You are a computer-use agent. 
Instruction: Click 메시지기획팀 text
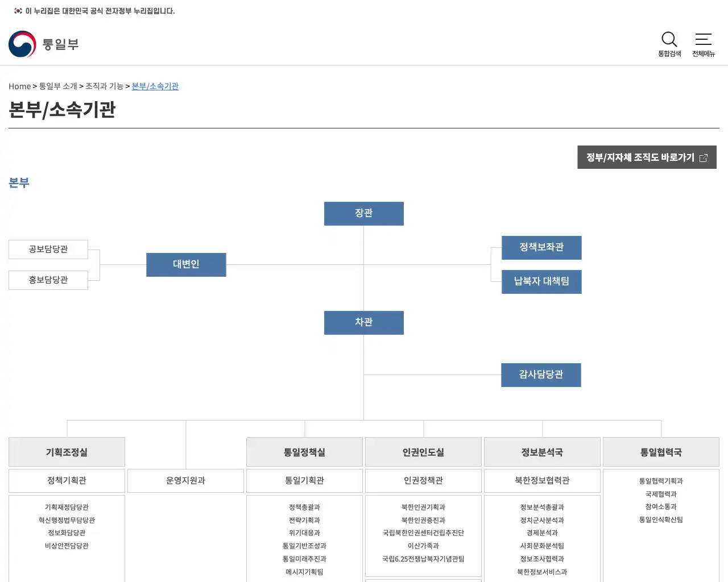[x=304, y=572]
